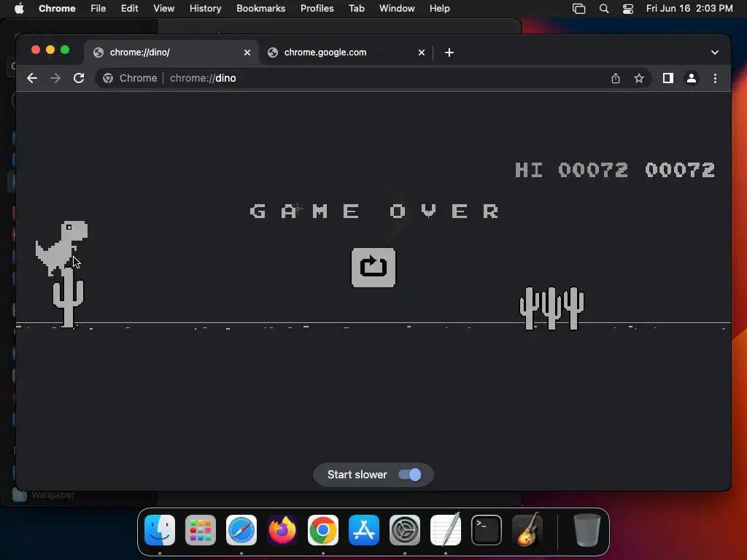Bookmark this page with star icon
Screen dimensions: 747x560
click(x=639, y=78)
